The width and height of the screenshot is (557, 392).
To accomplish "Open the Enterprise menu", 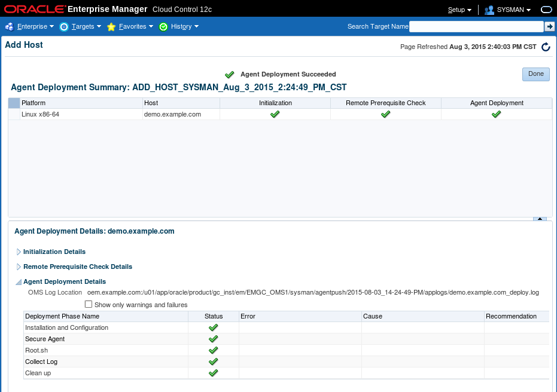I will [35, 27].
